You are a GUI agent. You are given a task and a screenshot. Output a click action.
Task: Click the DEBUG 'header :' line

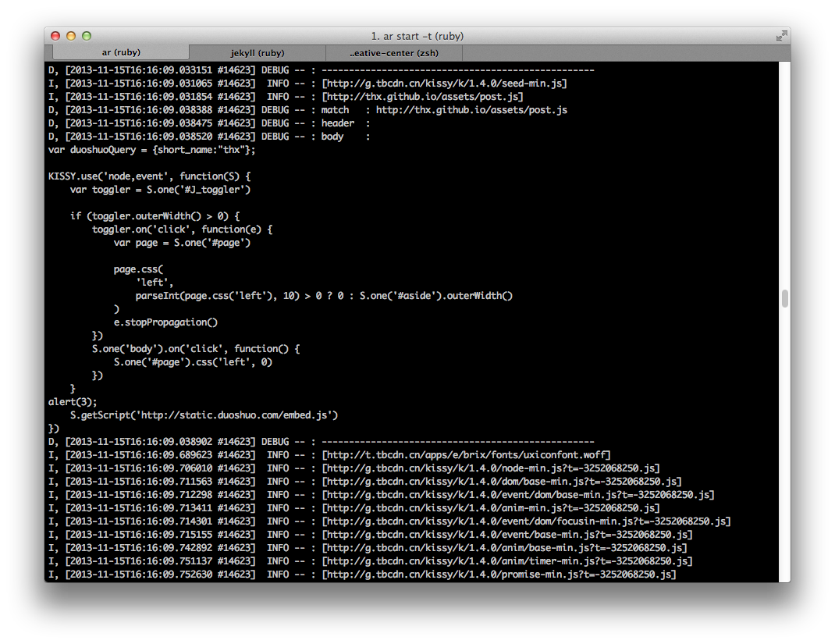[x=209, y=123]
